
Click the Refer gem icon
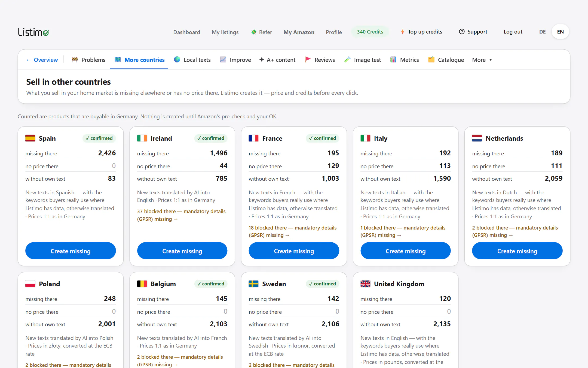coord(254,32)
